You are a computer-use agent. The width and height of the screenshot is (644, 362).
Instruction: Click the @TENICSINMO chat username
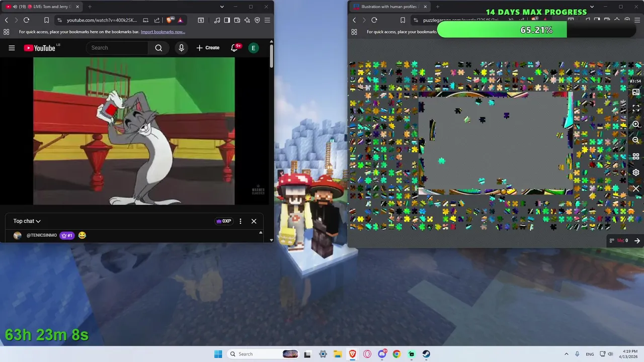pyautogui.click(x=42, y=235)
